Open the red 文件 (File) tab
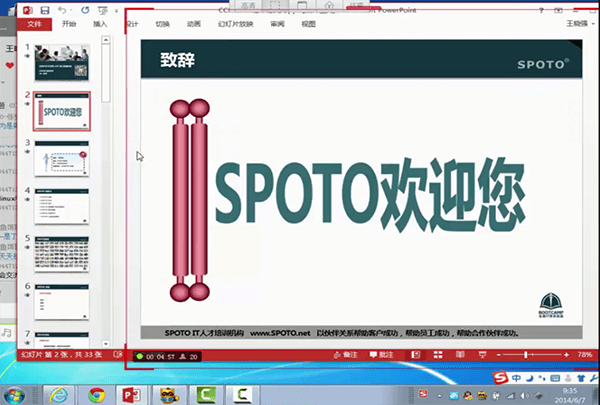The height and width of the screenshot is (405, 600). (x=34, y=23)
